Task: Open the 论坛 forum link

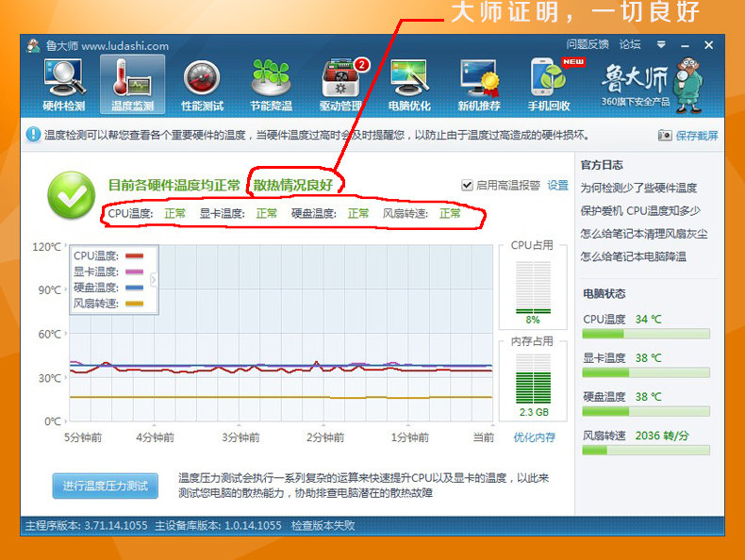Action: pyautogui.click(x=630, y=44)
